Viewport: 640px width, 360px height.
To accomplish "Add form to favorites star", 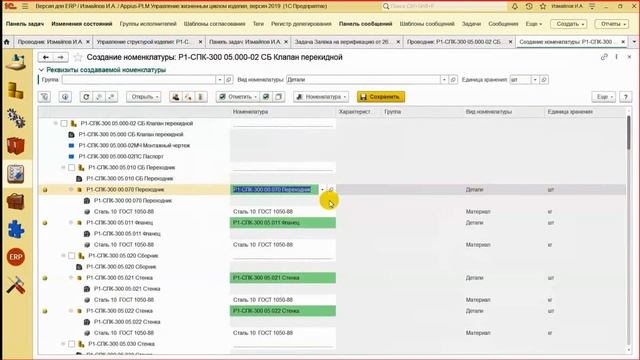I will point(78,58).
